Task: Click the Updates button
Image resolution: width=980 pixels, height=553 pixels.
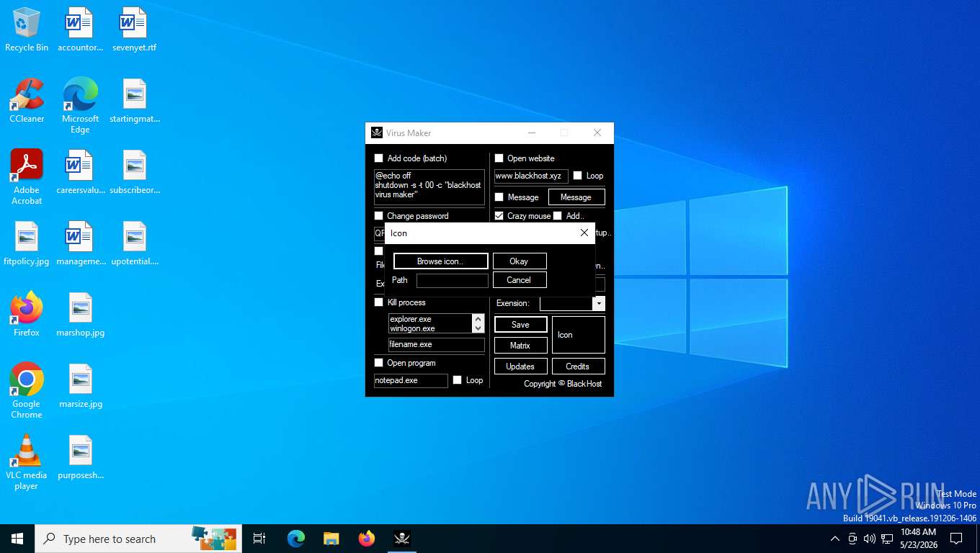Action: click(520, 367)
